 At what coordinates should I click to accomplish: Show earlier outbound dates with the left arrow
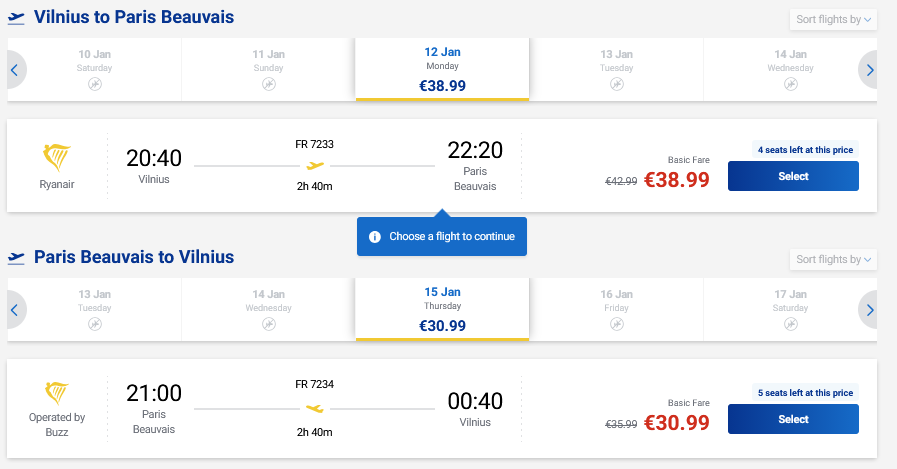(14, 70)
